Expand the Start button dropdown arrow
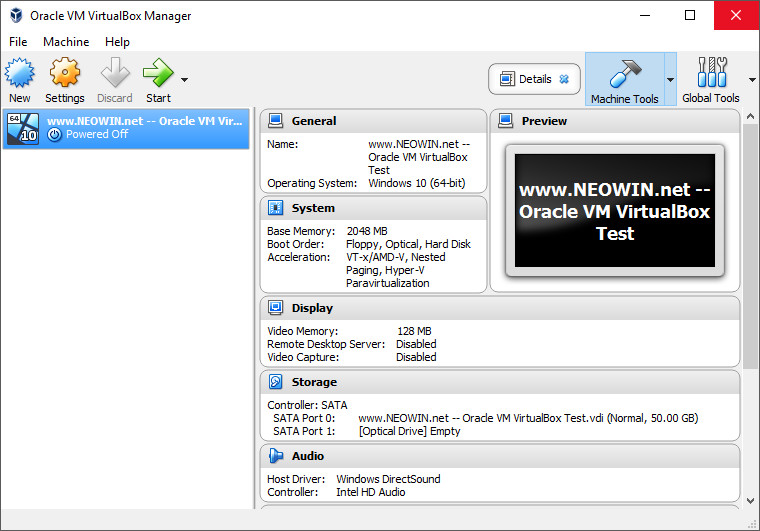This screenshot has width=760, height=531. pos(185,80)
